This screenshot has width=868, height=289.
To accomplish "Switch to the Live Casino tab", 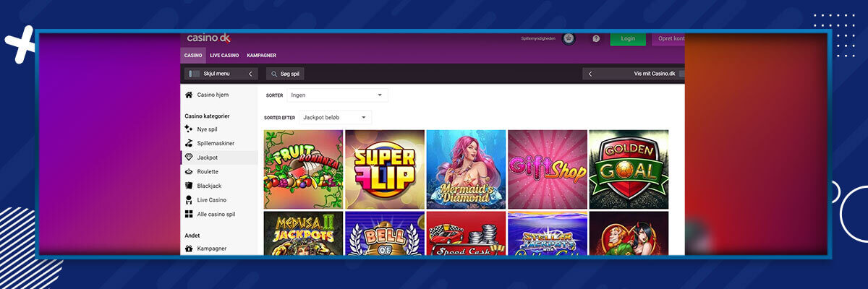I will pyautogui.click(x=224, y=56).
